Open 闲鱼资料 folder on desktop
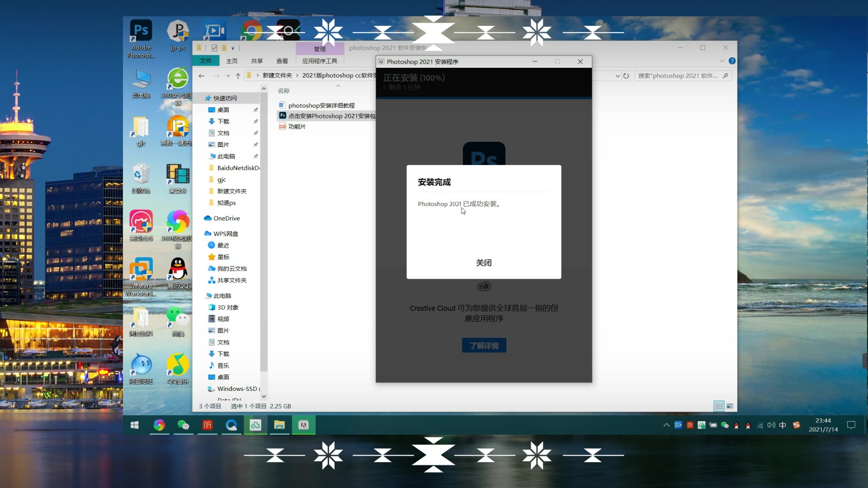 [141, 322]
